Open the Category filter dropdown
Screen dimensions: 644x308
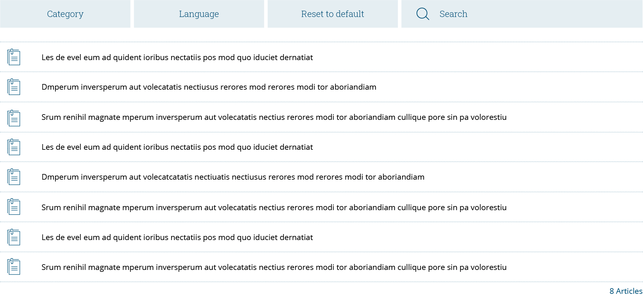pos(65,14)
